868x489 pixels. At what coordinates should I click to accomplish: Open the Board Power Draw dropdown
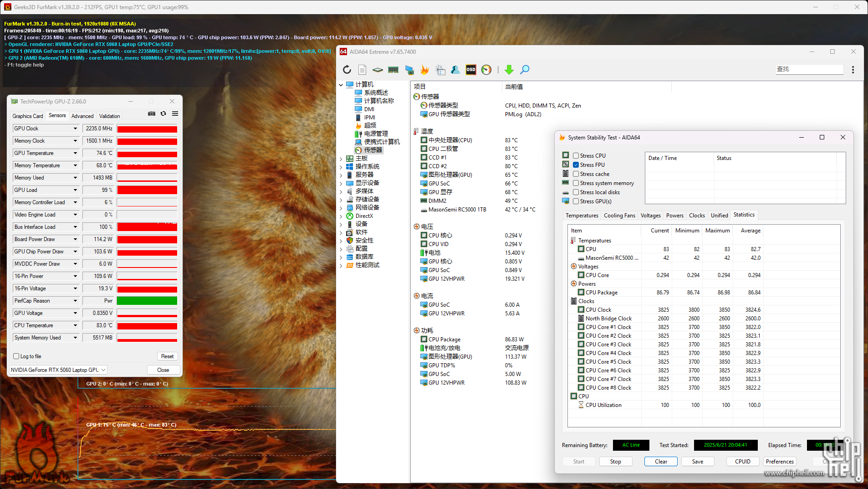pyautogui.click(x=75, y=239)
